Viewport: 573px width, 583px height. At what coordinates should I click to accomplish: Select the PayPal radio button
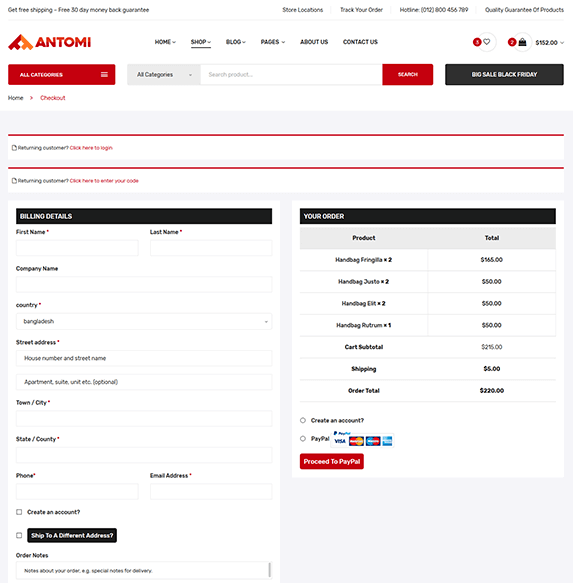tap(303, 439)
